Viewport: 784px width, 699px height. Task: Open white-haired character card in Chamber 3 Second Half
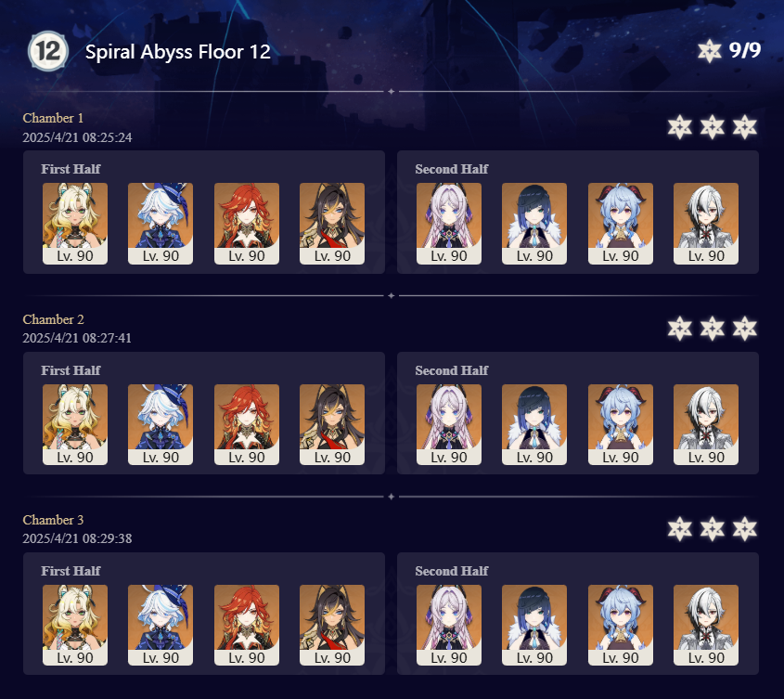pyautogui.click(x=706, y=625)
